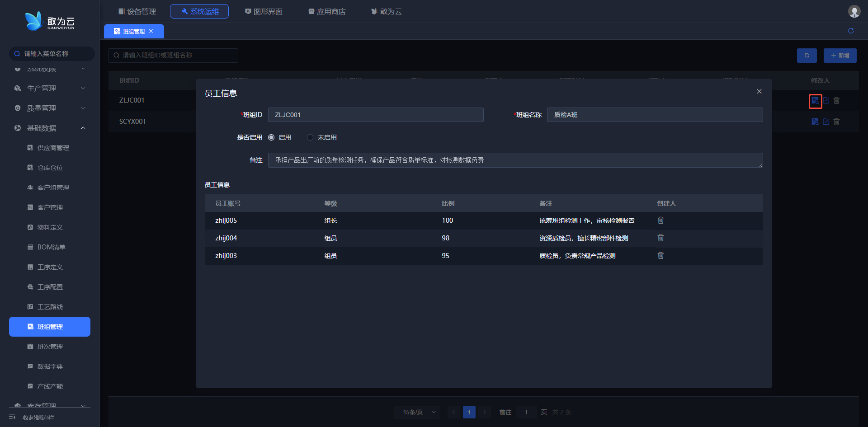Screen dimensions: 868x427
Task: Open 班次管理 in the sidebar
Action: 50,347
